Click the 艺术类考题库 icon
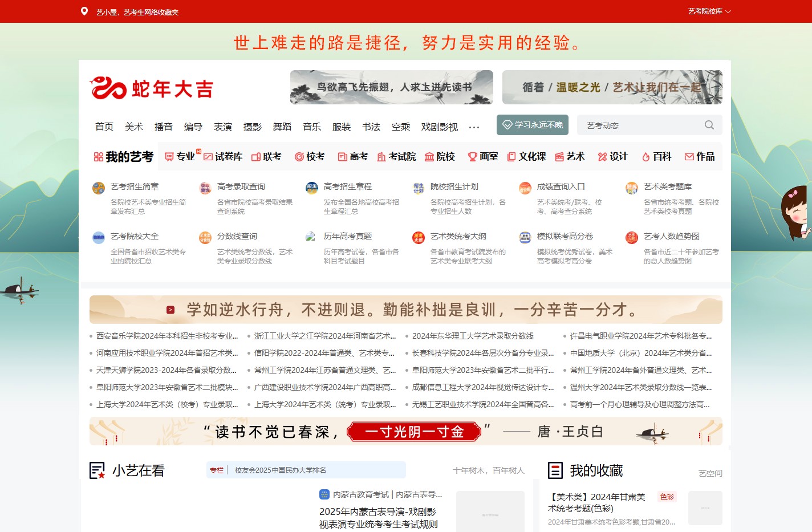 [x=632, y=188]
